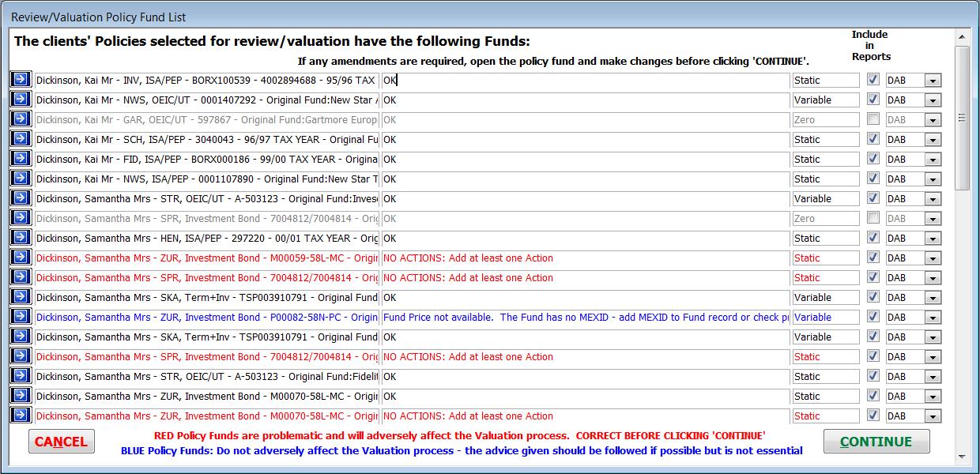Click NO ACTIONS message on ZUR M00059-58L-MC row
Viewport: 980px width, 474px height.
586,258
